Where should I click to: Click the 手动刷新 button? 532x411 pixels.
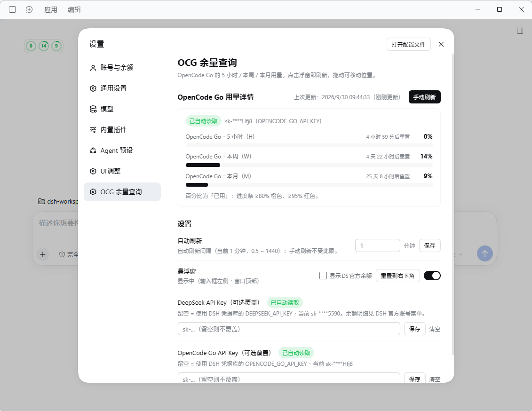click(424, 97)
